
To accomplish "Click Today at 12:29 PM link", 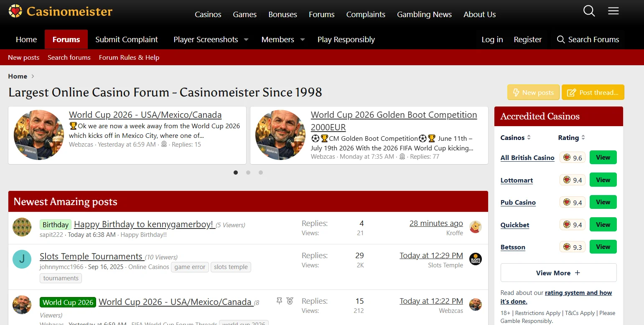I will (x=431, y=256).
